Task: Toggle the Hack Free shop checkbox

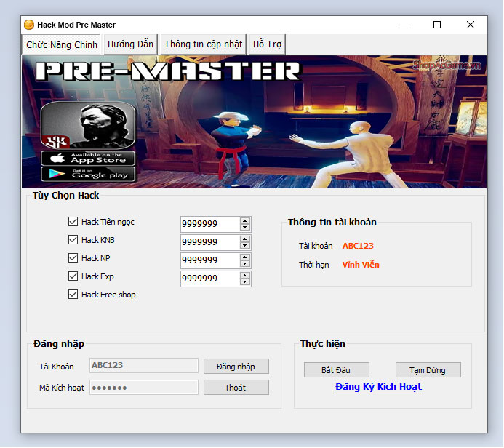Action: click(x=73, y=295)
